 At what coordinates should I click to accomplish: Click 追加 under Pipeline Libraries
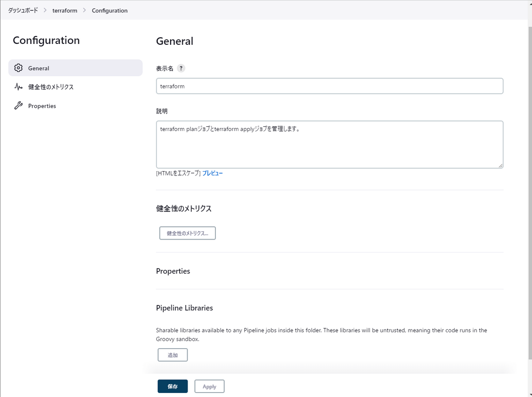[x=172, y=355]
